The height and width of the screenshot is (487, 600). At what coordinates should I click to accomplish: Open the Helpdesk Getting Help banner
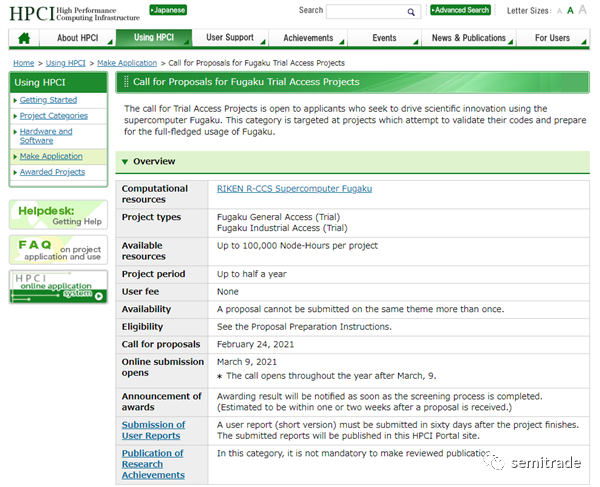(x=58, y=215)
